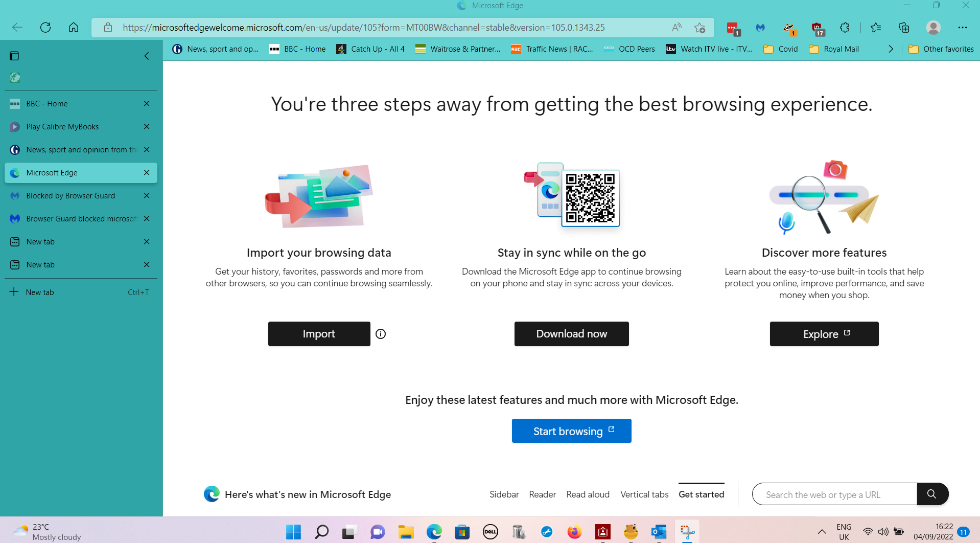Open OCD Peers bookmark
The width and height of the screenshot is (980, 543).
[x=629, y=49]
